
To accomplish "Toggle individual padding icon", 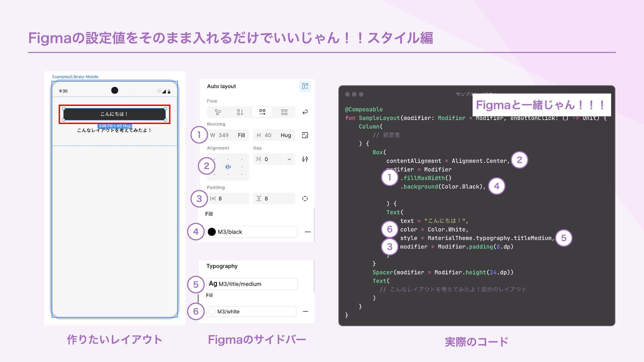I will point(305,198).
